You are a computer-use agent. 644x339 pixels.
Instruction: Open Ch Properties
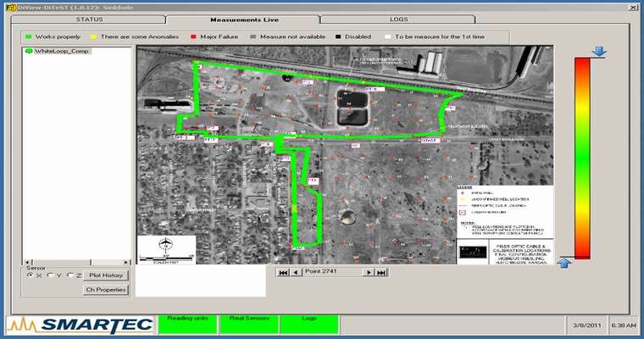click(106, 290)
